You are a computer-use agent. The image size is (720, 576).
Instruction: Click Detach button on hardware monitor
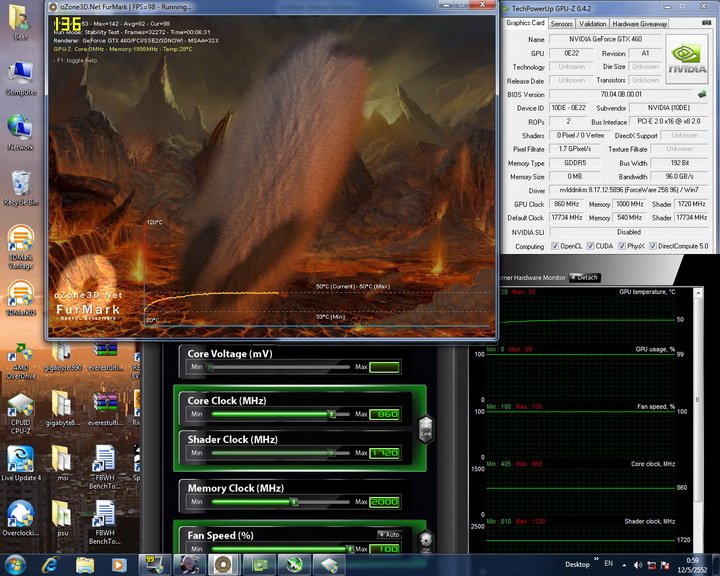pyautogui.click(x=585, y=277)
